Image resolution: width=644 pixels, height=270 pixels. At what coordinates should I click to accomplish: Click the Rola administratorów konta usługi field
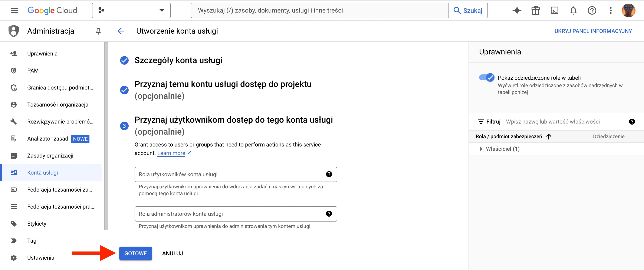coord(236,214)
